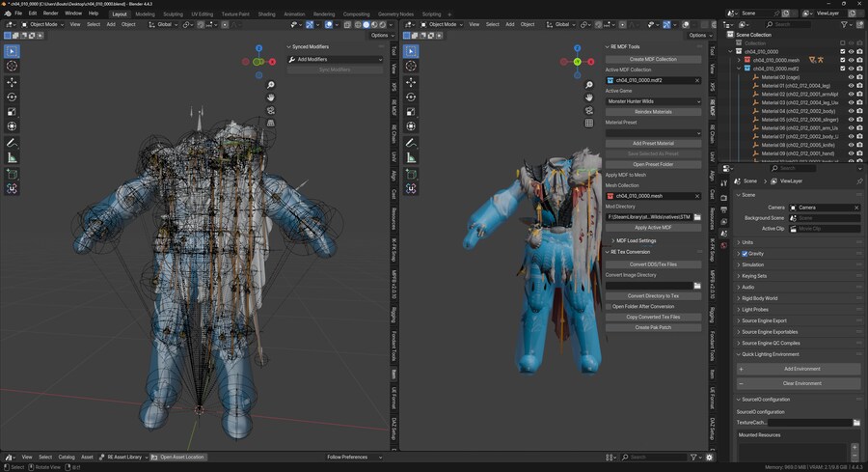
Task: Toggle the Gravity checkbox
Action: click(x=745, y=254)
